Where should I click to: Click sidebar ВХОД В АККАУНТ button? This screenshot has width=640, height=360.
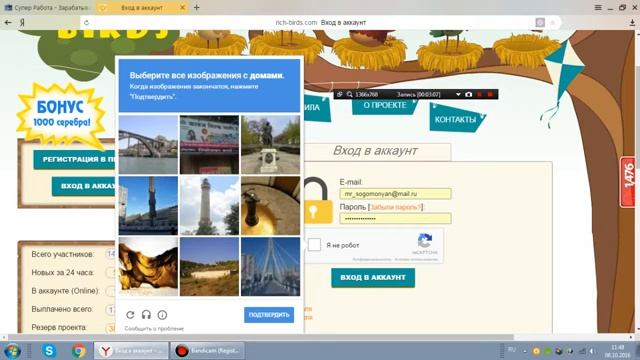[85, 186]
